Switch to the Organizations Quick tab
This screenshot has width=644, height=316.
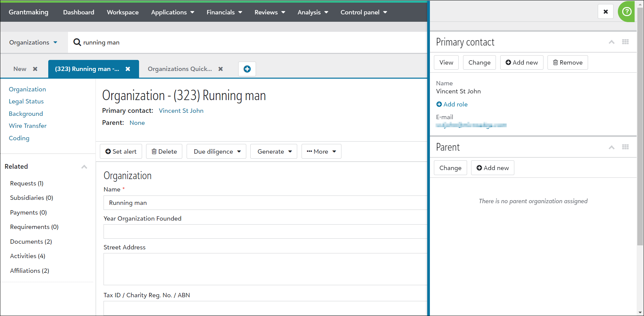[180, 69]
